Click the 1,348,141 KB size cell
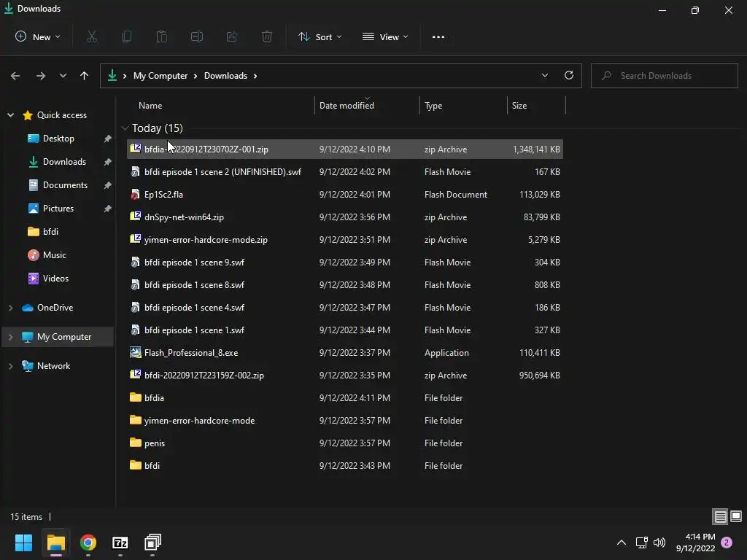 click(x=536, y=149)
